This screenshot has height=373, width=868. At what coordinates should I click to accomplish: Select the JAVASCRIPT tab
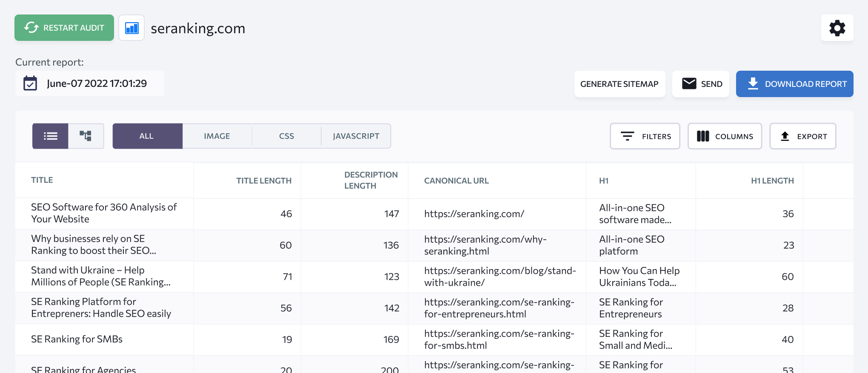click(x=356, y=136)
